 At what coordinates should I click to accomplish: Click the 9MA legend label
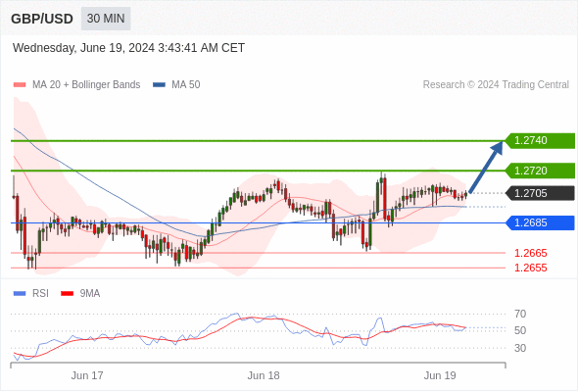90,294
